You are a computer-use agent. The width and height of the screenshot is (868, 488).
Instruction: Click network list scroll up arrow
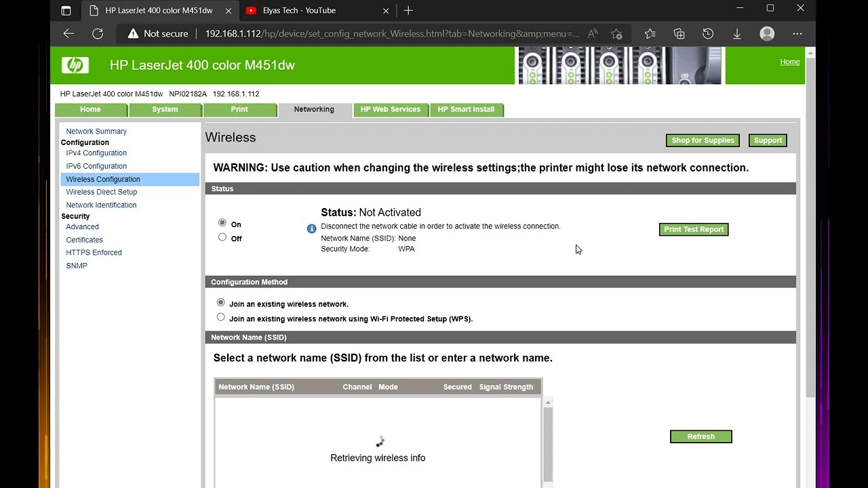click(548, 403)
